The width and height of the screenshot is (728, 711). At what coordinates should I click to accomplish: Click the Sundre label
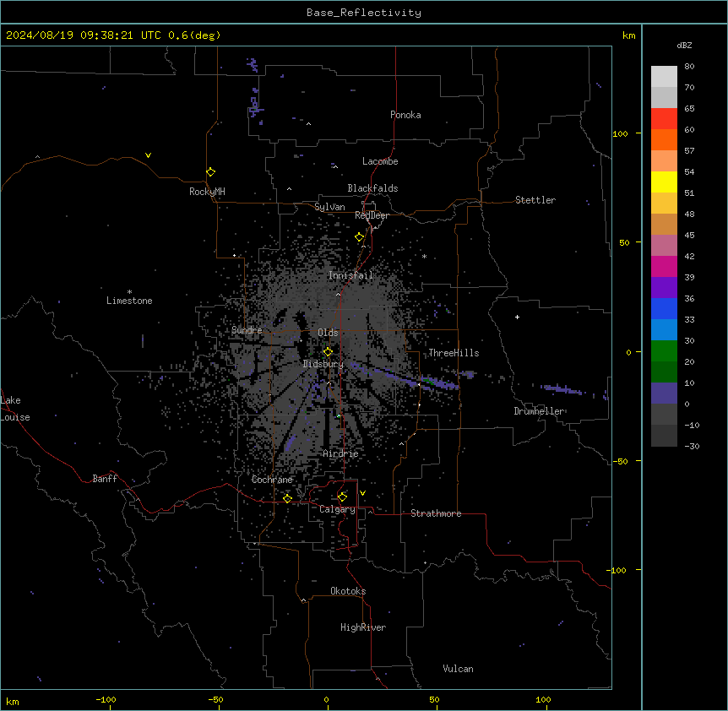(247, 330)
